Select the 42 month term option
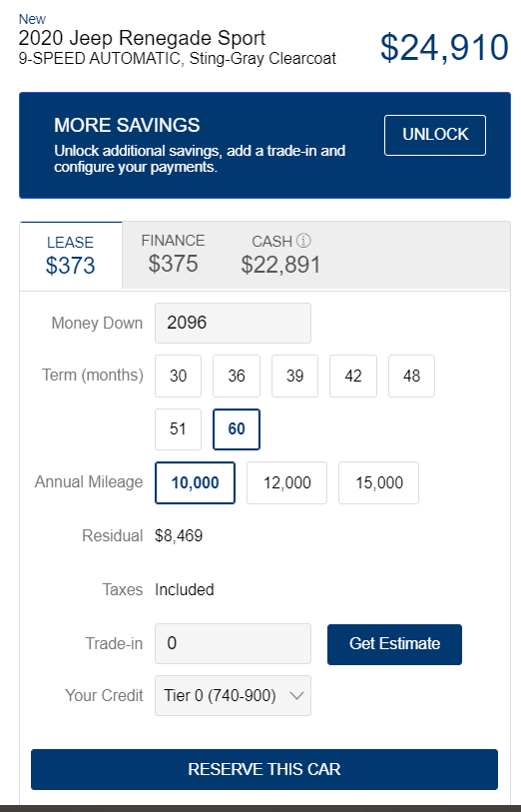 [x=353, y=376]
